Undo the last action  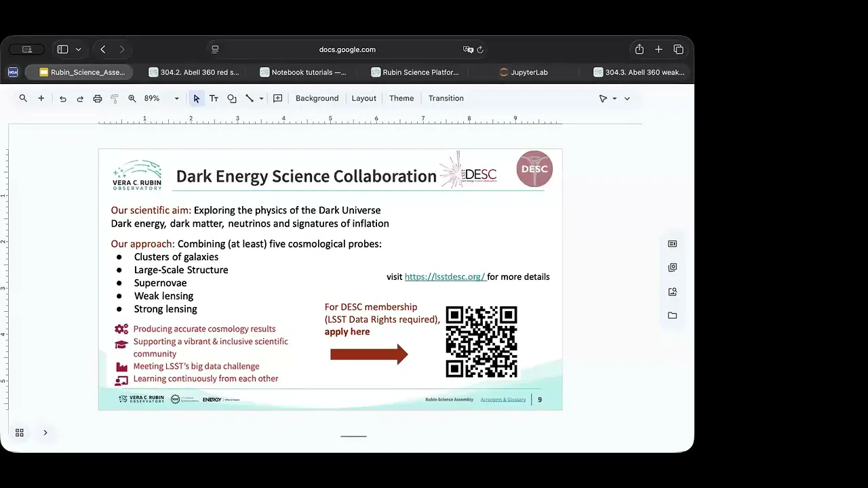63,98
